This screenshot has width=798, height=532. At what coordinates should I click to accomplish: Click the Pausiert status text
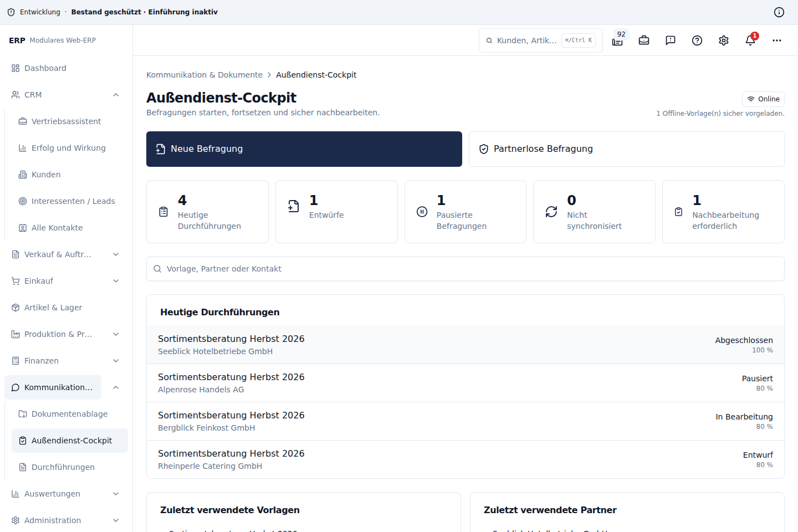click(758, 378)
